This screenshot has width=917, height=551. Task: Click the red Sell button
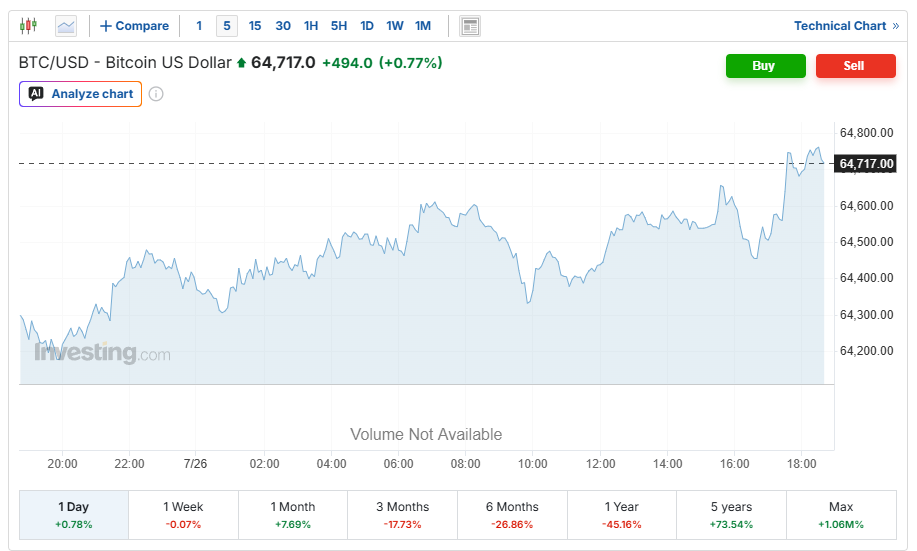click(856, 66)
